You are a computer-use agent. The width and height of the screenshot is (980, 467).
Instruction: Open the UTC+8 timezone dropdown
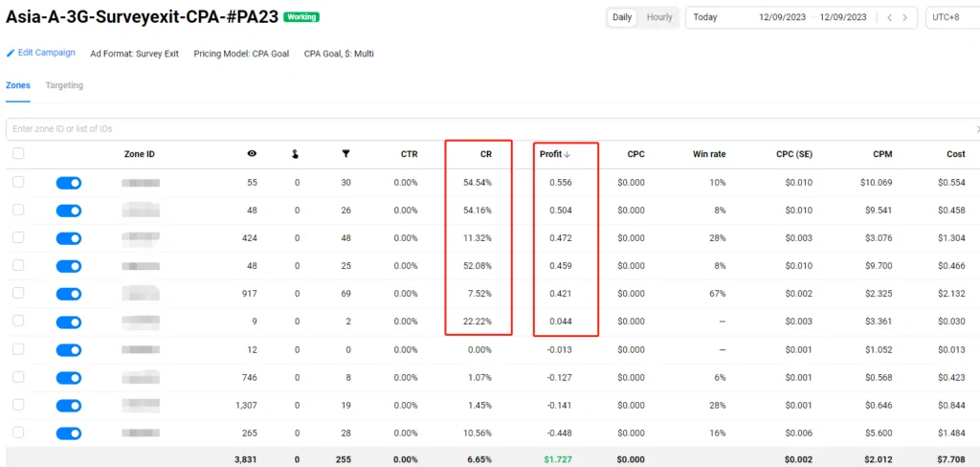(951, 17)
